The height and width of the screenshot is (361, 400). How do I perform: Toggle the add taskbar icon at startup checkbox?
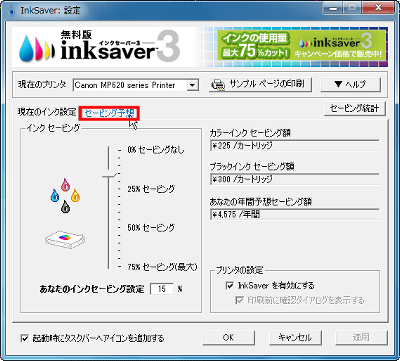pyautogui.click(x=24, y=338)
